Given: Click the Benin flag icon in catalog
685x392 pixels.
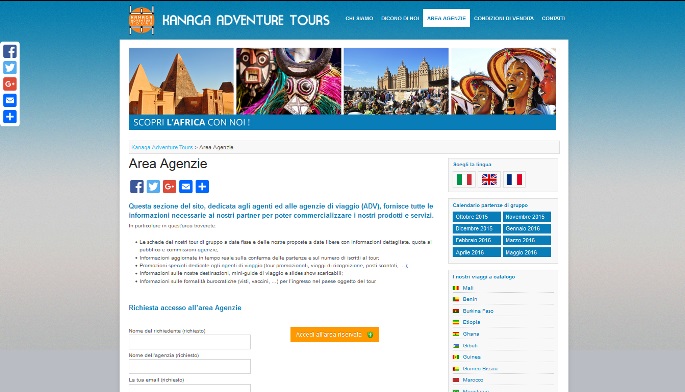Looking at the screenshot, I should point(456,299).
